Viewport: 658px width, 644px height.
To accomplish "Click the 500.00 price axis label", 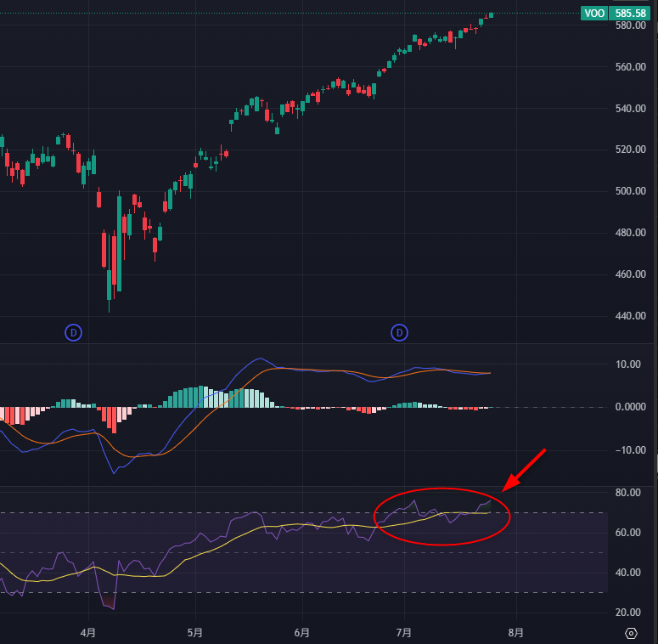I will pyautogui.click(x=630, y=191).
